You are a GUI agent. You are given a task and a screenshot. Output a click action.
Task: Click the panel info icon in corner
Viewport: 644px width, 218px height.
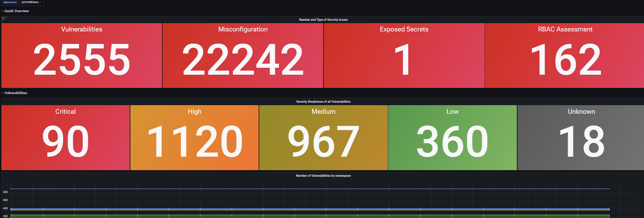click(3, 18)
